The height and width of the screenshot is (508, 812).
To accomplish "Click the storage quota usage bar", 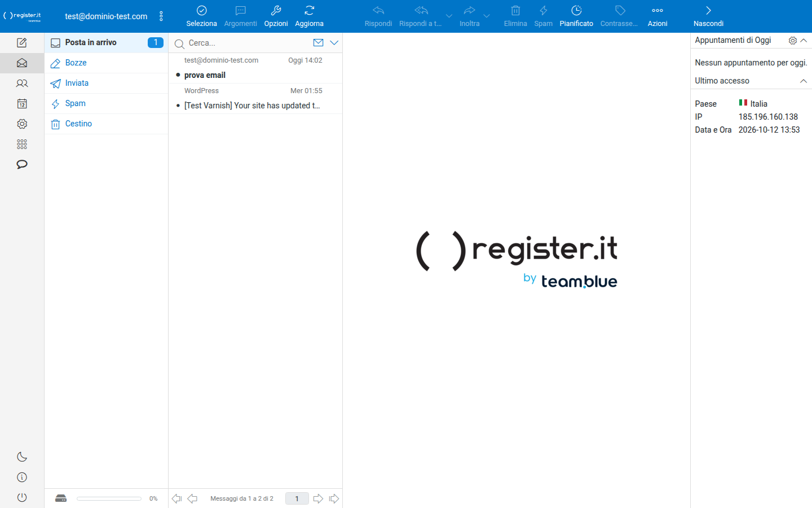I will (109, 498).
